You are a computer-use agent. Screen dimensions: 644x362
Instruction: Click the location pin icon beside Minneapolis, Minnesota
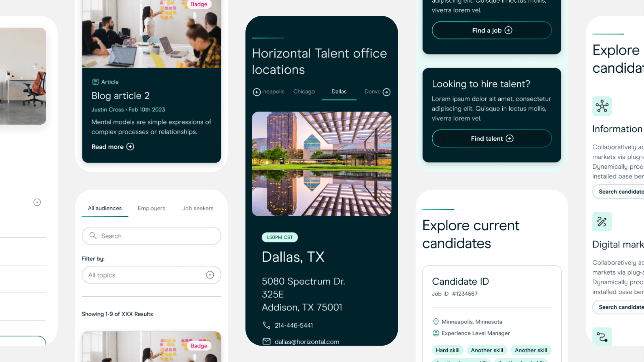436,322
